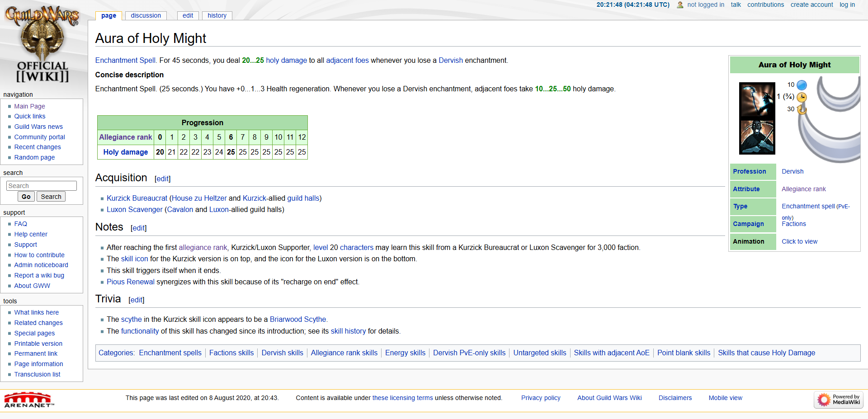This screenshot has height=419, width=868.
Task: Click the Search button
Action: (x=51, y=197)
